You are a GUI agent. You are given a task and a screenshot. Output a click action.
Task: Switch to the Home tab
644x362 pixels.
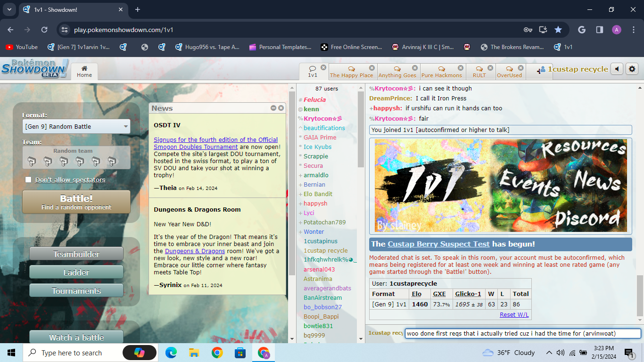click(84, 71)
